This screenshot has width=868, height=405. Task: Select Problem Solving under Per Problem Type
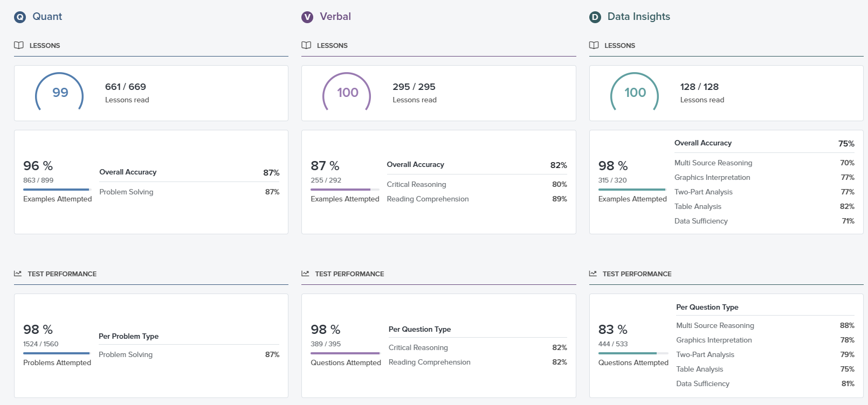click(126, 354)
